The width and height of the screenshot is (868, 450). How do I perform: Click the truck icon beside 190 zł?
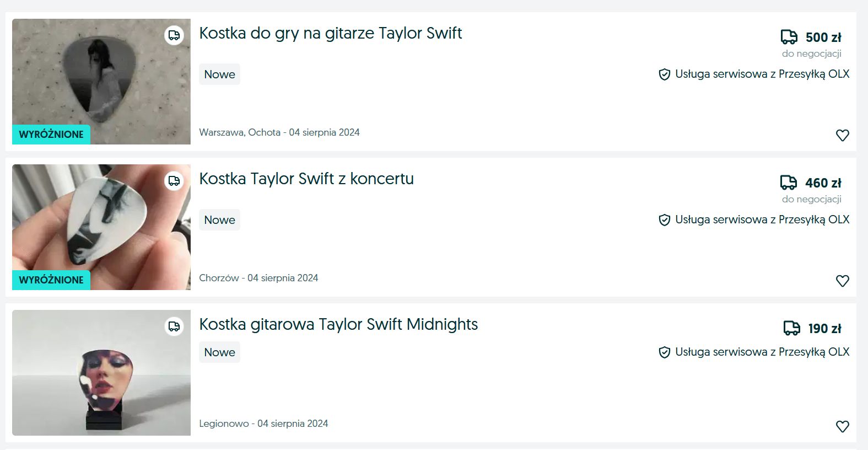pos(791,329)
